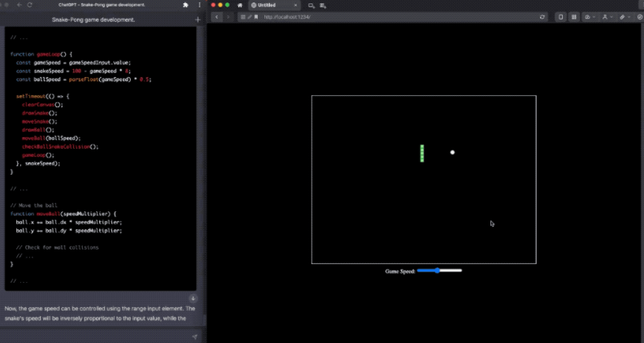The image size is (644, 343).
Task: Click the scroll-to-bottom arrow button
Action: click(x=193, y=298)
